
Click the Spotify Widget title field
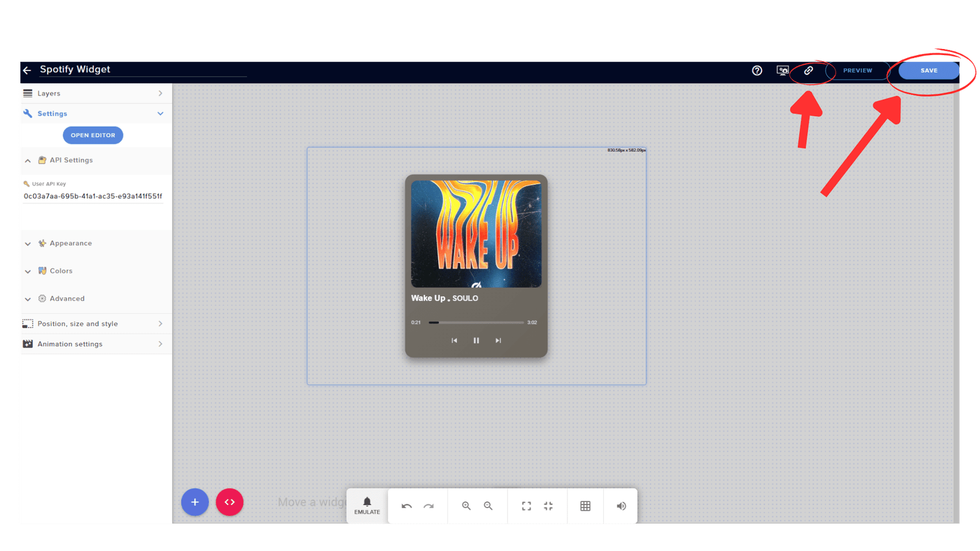point(143,70)
